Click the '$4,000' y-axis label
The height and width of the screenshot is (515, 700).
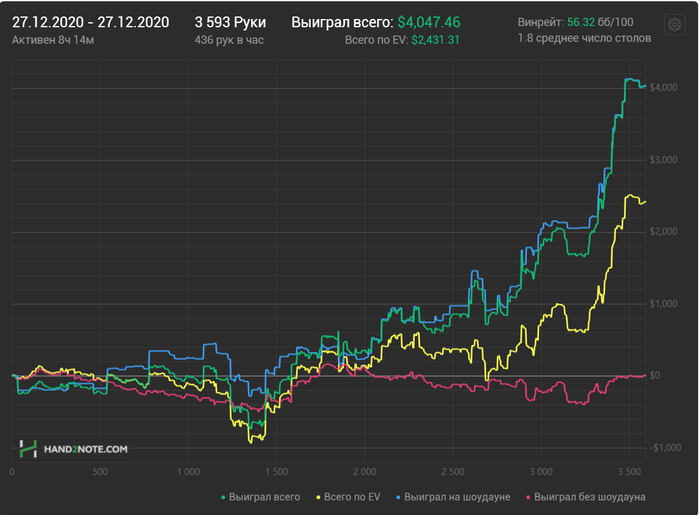[663, 87]
